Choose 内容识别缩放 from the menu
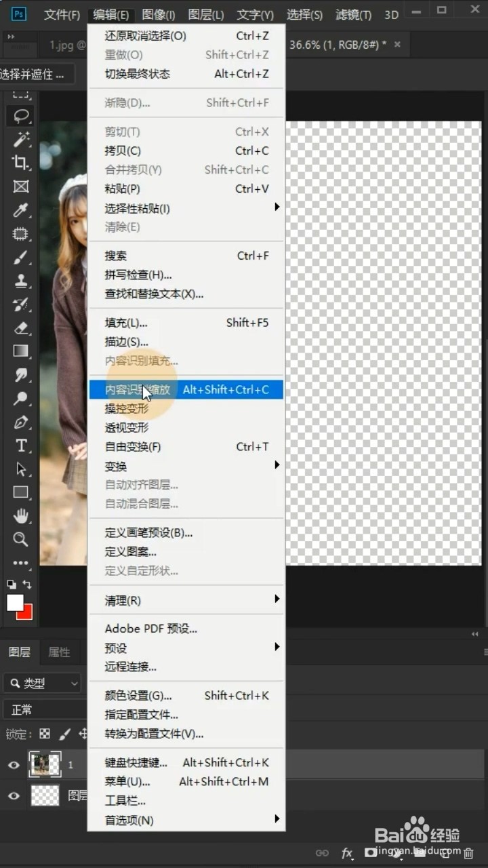The image size is (488, 868). (x=186, y=389)
